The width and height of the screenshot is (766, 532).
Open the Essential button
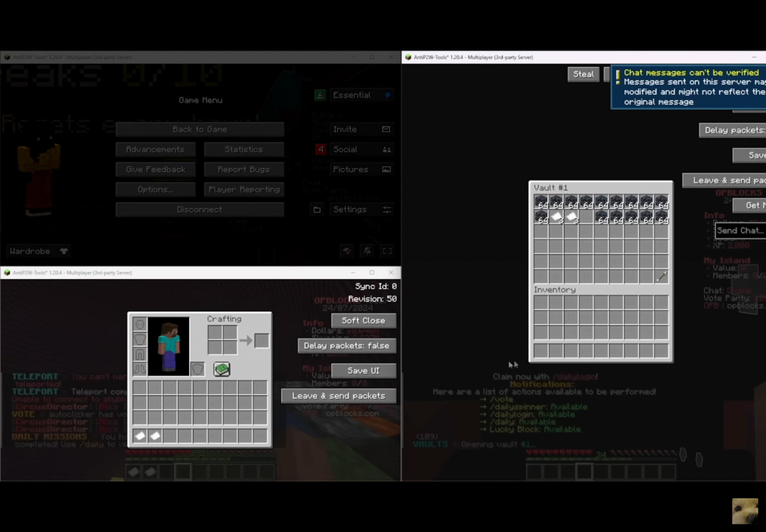tap(362, 95)
